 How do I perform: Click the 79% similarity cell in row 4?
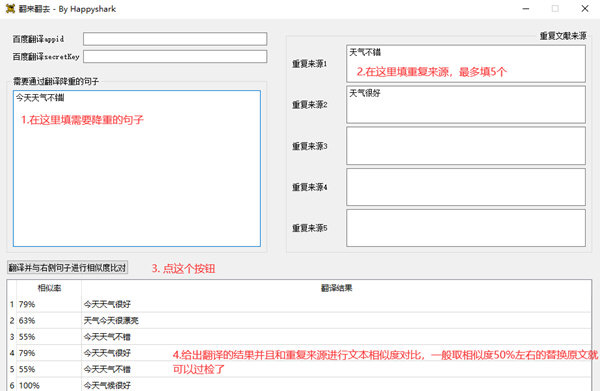tap(49, 353)
